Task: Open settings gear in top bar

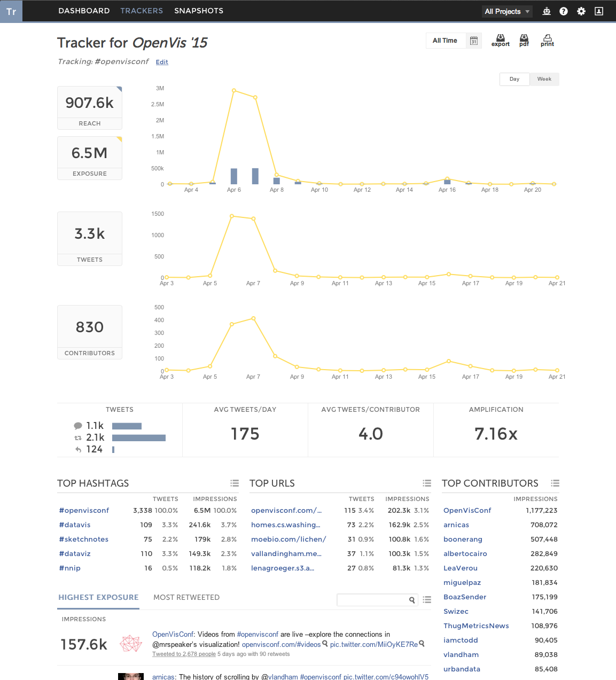Action: 581,11
